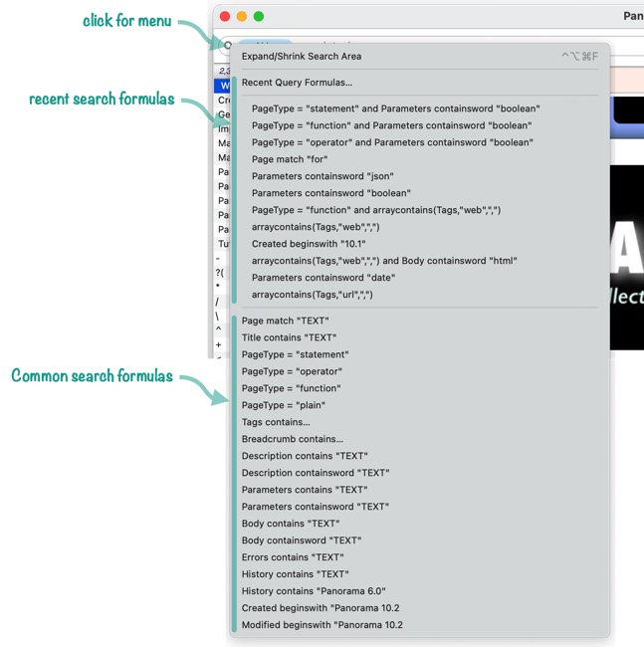Select Description contains "TEXT" formula
Image resolution: width=644 pixels, height=647 pixels.
click(x=420, y=456)
